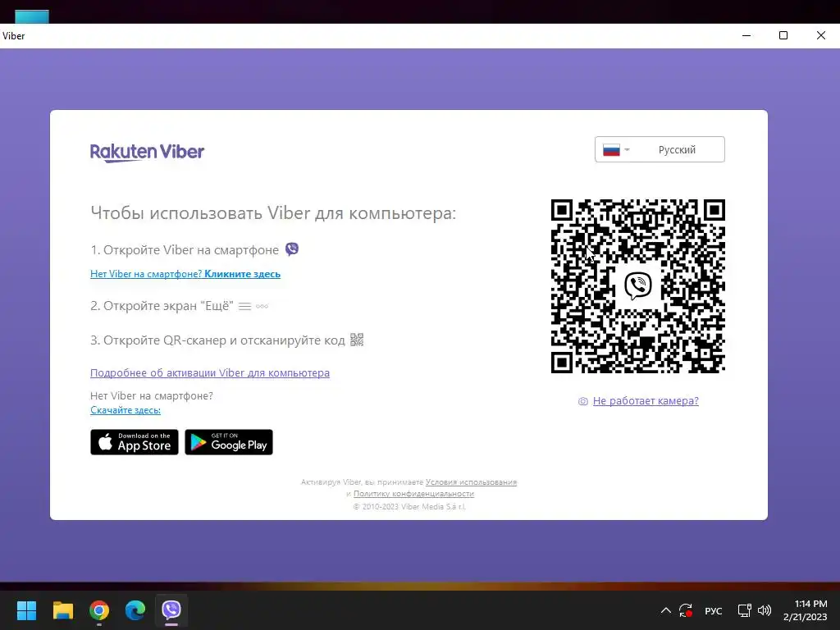Click the 'Скачайте здесь:' link

126,410
